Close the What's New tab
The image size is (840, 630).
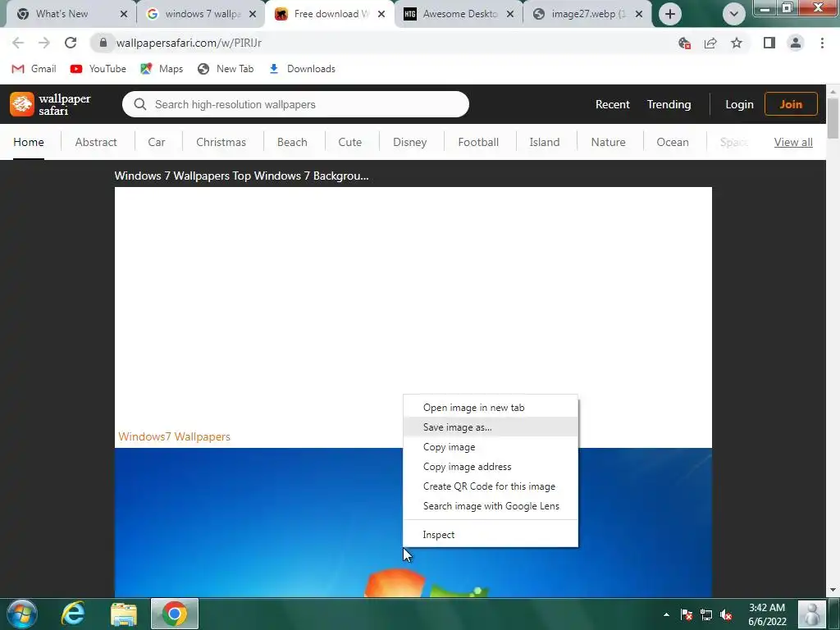tap(124, 14)
